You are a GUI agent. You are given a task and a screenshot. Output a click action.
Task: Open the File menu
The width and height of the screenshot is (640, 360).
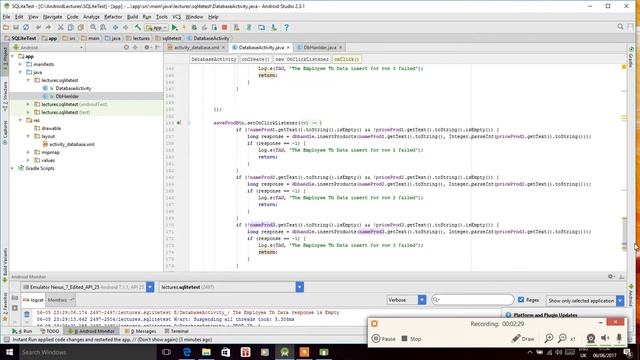(7, 17)
